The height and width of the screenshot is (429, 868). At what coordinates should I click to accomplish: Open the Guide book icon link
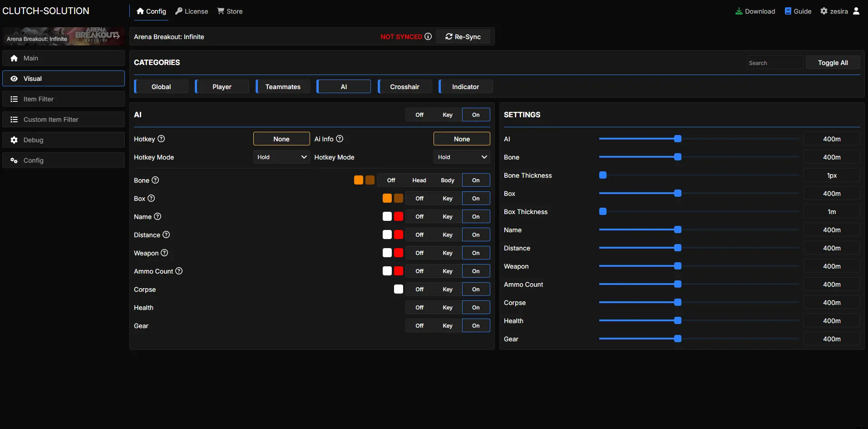788,11
